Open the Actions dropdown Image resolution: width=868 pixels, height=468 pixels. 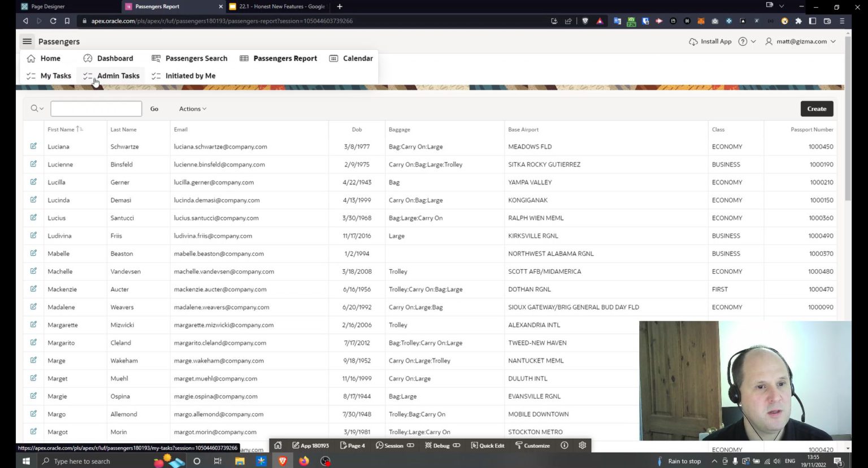coord(192,108)
